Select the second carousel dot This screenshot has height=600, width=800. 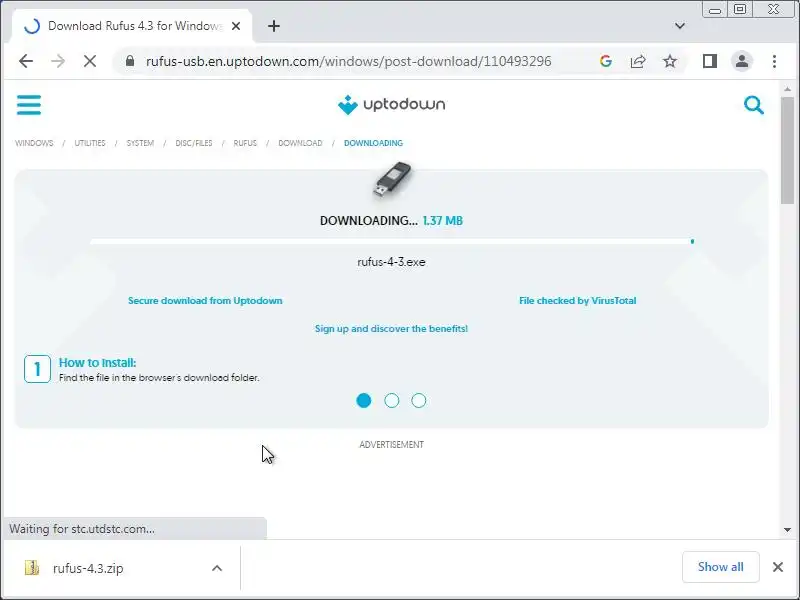click(x=391, y=401)
